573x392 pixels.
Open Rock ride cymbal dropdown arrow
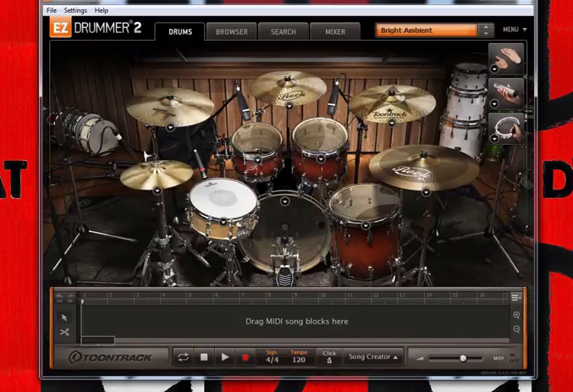[426, 192]
